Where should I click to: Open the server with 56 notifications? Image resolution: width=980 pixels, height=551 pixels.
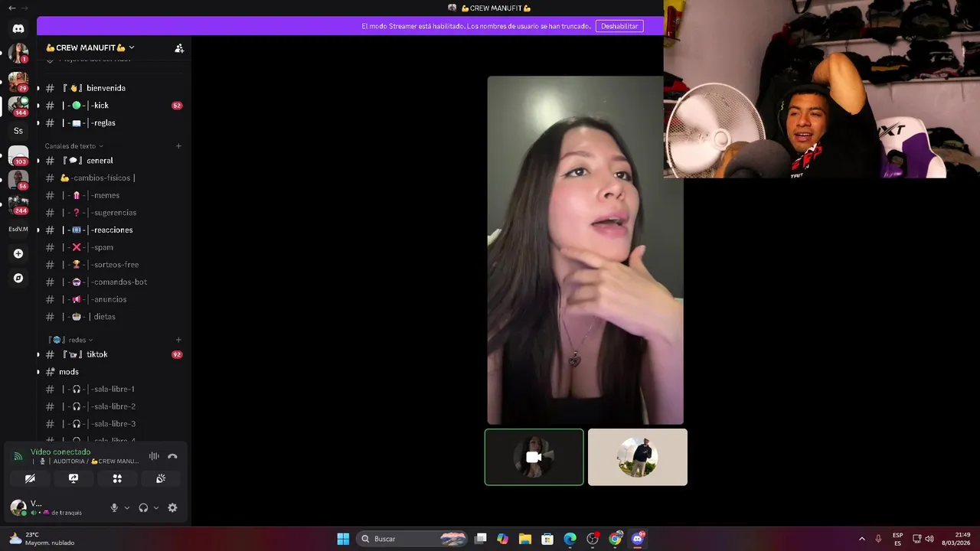coord(18,180)
